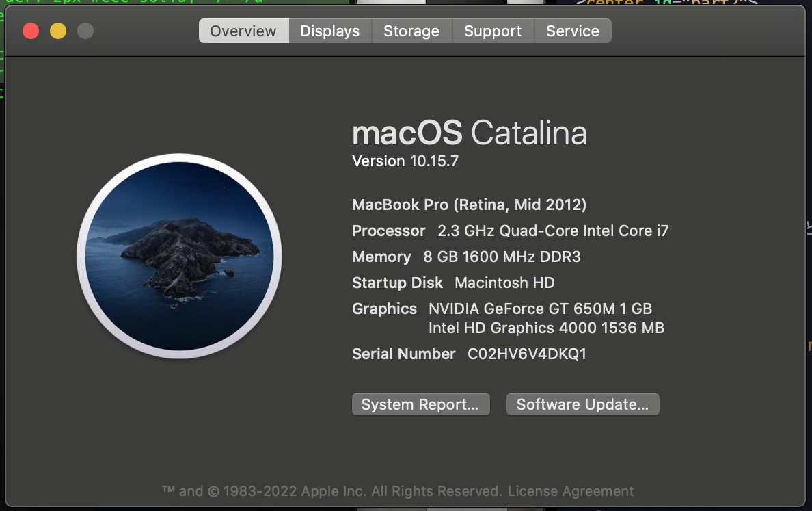Select the Support tab

point(493,31)
